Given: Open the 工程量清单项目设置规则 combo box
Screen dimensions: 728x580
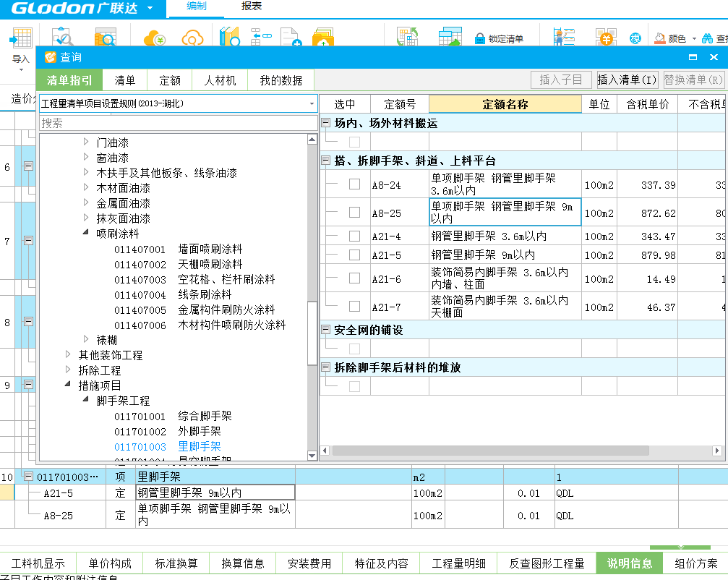Looking at the screenshot, I should coord(179,103).
